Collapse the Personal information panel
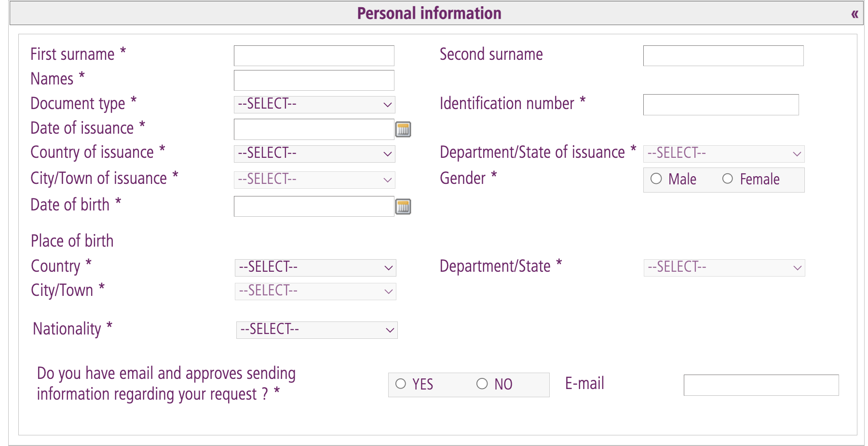The image size is (868, 446). point(854,14)
